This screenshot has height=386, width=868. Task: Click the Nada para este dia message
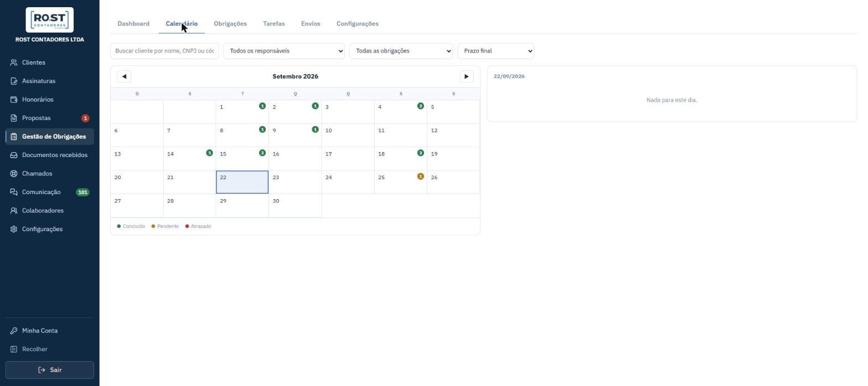point(672,100)
